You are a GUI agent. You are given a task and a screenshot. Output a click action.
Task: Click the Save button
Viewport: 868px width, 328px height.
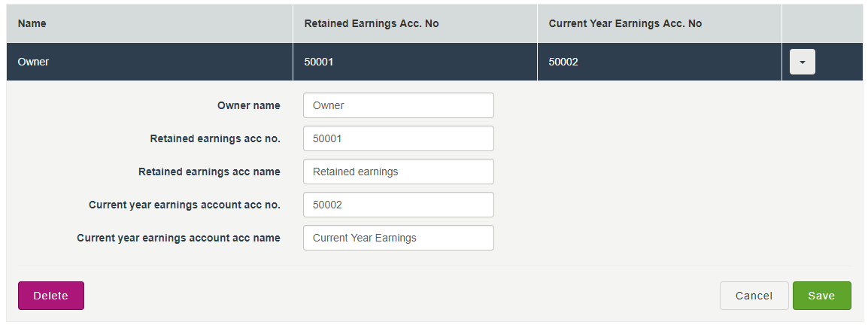click(821, 296)
